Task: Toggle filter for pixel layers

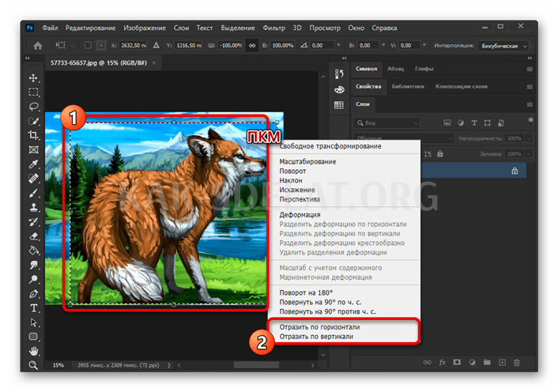Action: point(447,123)
